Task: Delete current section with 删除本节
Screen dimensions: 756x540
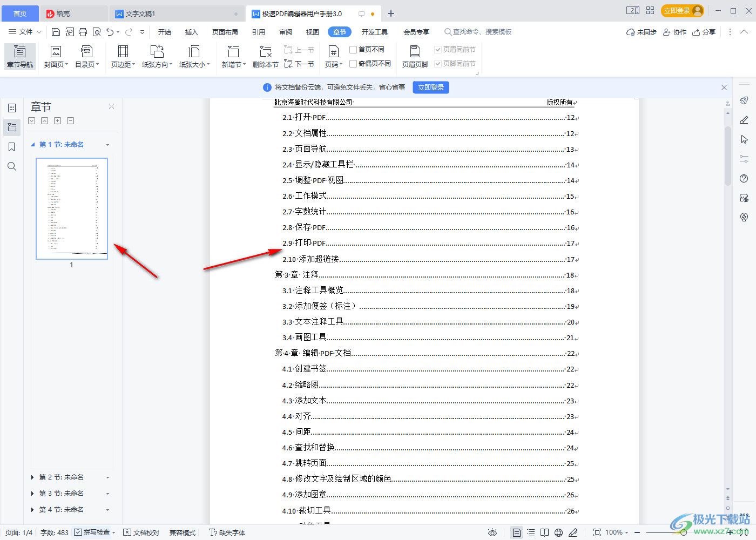Action: click(265, 57)
